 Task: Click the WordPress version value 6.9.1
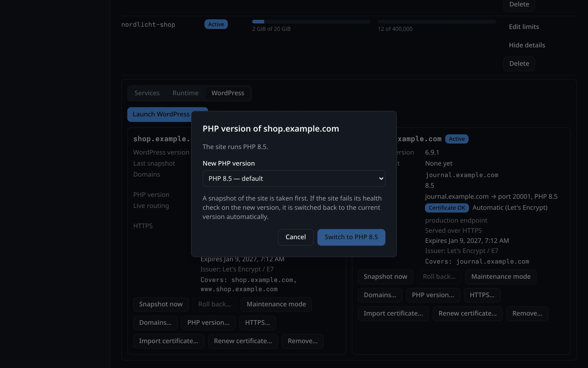(x=432, y=152)
